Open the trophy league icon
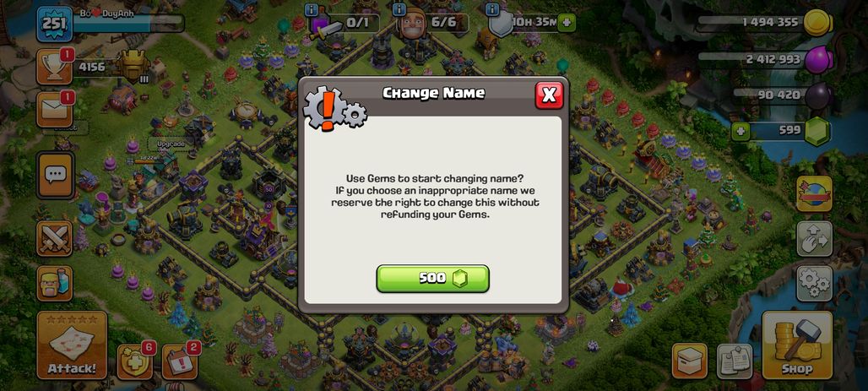Image resolution: width=868 pixels, height=391 pixels. [55, 67]
